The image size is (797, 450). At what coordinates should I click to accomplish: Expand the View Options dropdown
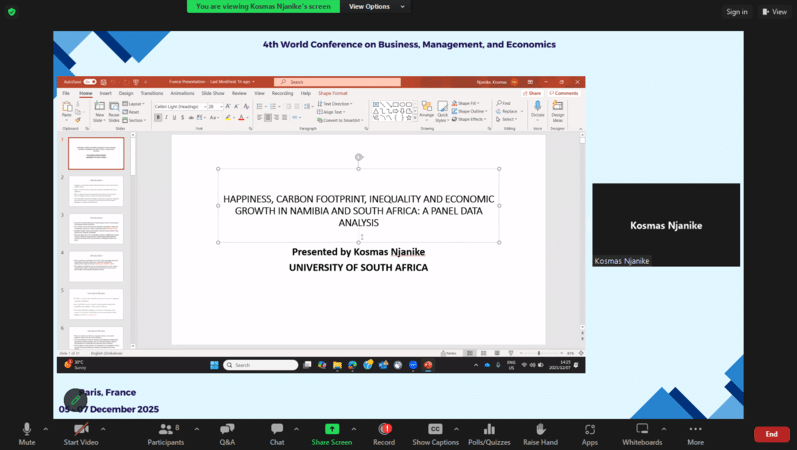point(375,6)
